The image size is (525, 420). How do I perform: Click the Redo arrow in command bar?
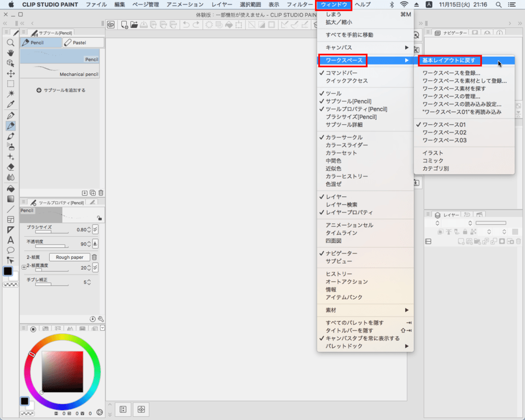coord(196,25)
